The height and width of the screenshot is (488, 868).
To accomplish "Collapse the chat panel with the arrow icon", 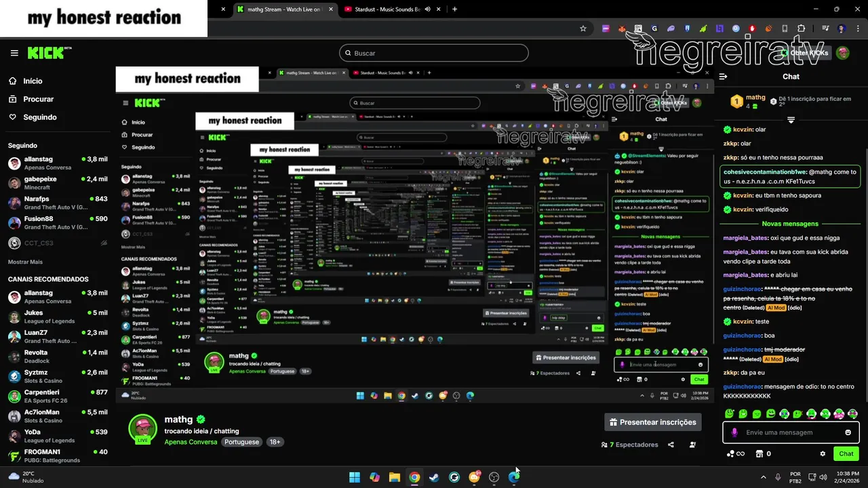I will 723,77.
